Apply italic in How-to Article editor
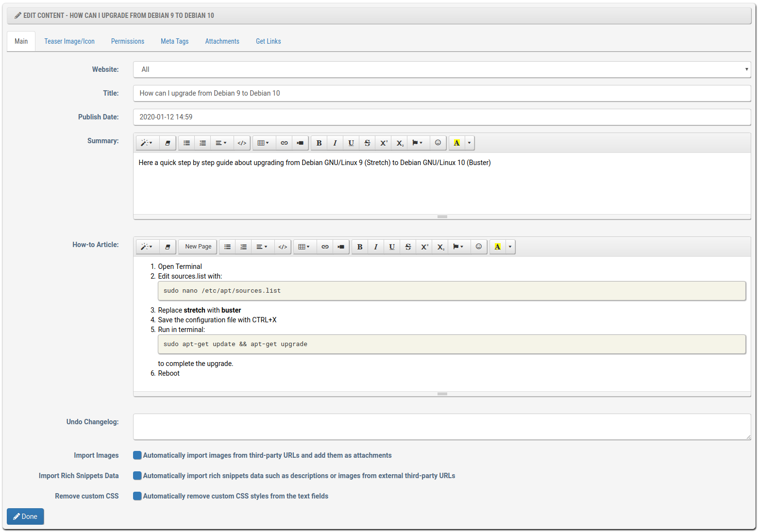The width and height of the screenshot is (758, 532). [x=376, y=247]
